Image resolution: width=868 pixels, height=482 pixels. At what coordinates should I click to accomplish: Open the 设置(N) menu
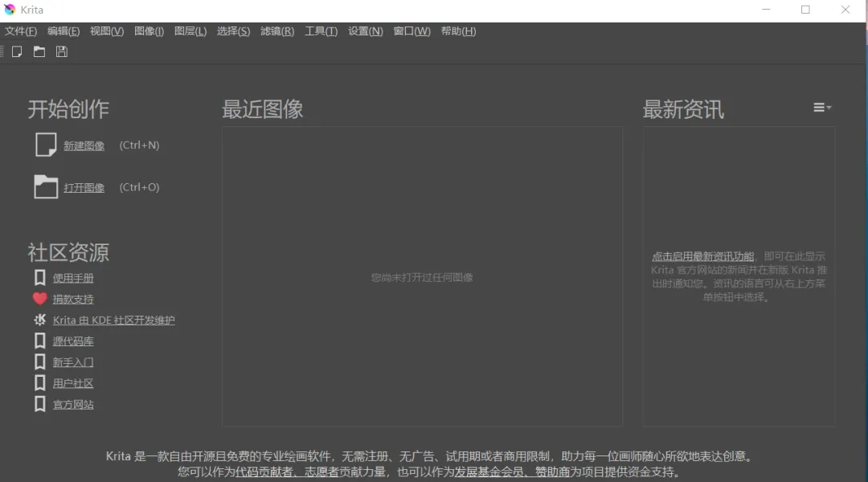coord(366,31)
